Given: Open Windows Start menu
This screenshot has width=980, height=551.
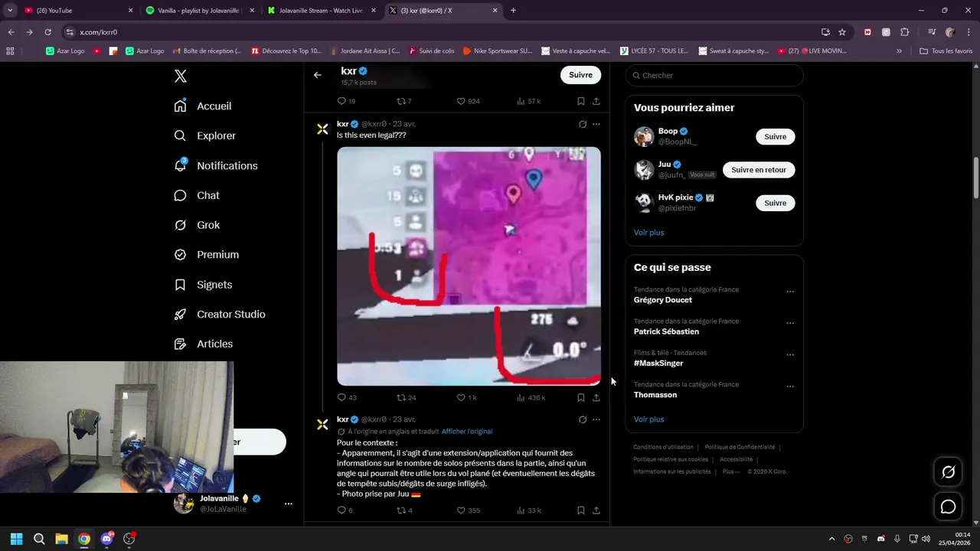Looking at the screenshot, I should (x=17, y=539).
